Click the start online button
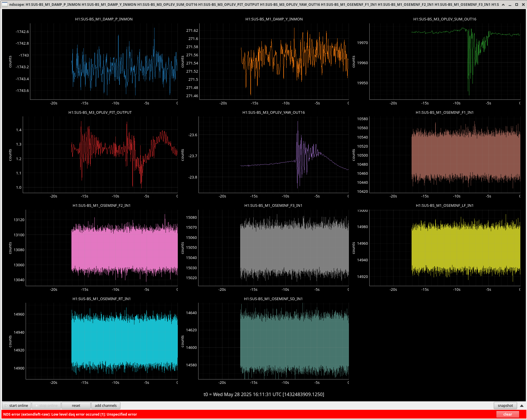 (x=16, y=405)
